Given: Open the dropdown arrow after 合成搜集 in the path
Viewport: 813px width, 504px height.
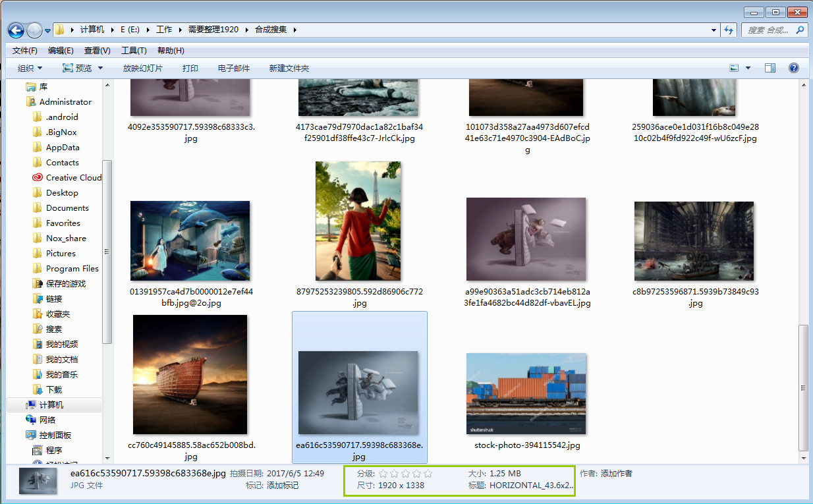Looking at the screenshot, I should click(x=294, y=30).
